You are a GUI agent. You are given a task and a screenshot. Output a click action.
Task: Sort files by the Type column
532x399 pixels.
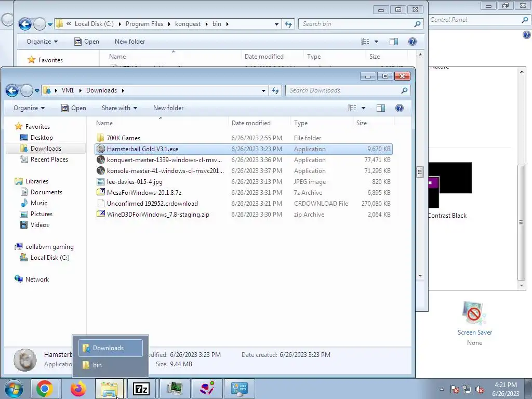(301, 123)
